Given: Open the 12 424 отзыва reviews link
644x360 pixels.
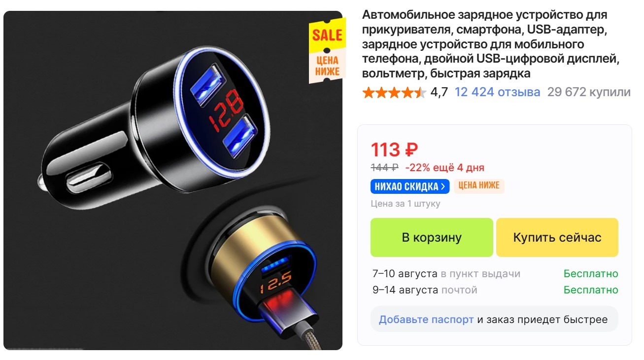Looking at the screenshot, I should pyautogui.click(x=497, y=92).
